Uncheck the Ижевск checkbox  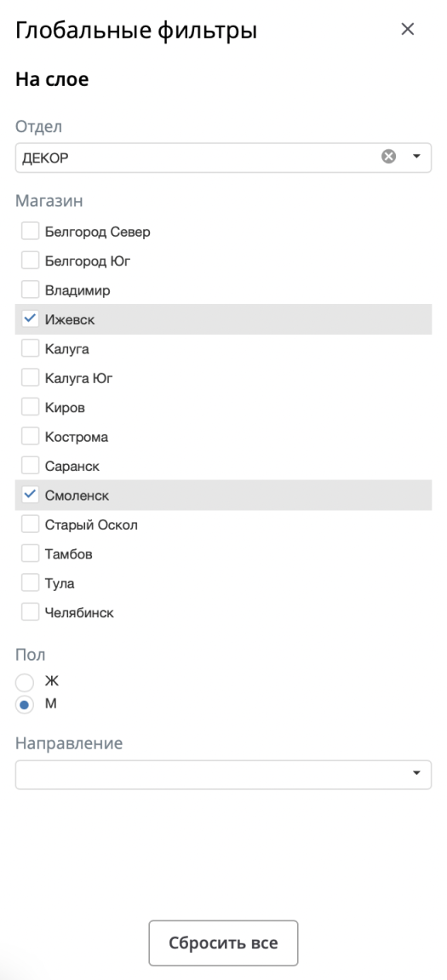(30, 319)
